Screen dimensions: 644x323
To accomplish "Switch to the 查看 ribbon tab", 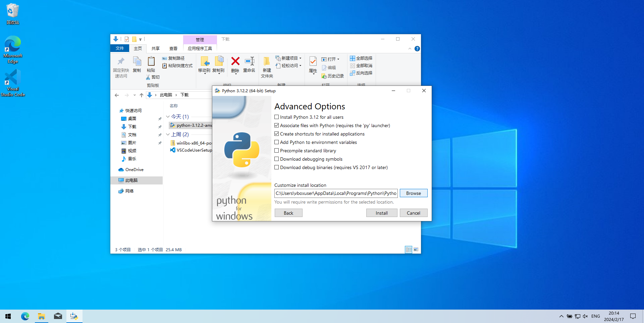I will pos(173,49).
